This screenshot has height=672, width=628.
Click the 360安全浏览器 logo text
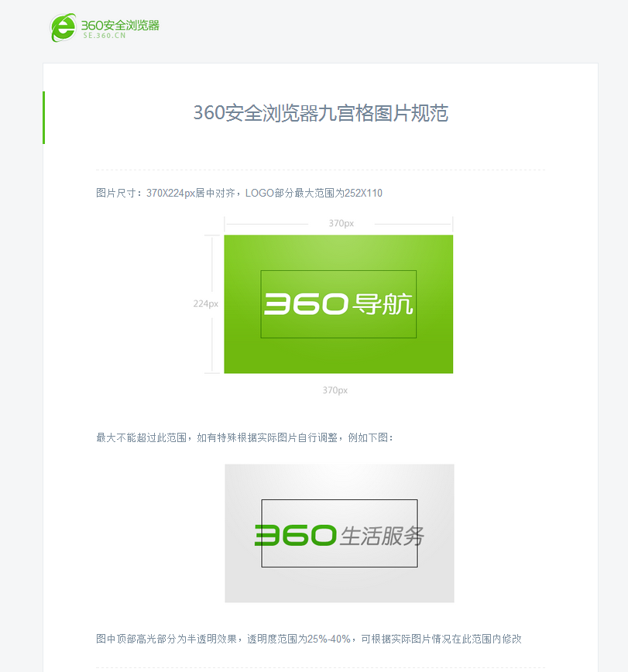point(120,26)
